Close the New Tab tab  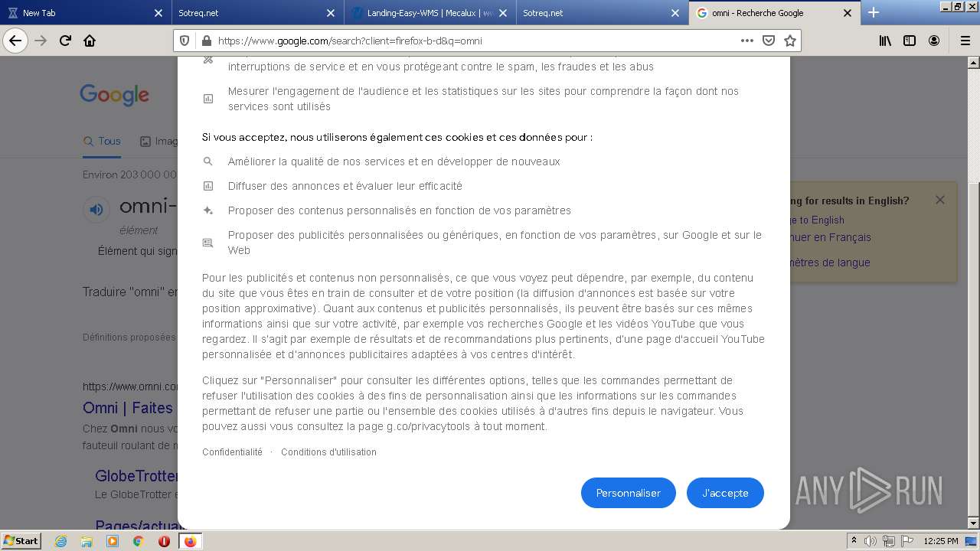pos(158,13)
